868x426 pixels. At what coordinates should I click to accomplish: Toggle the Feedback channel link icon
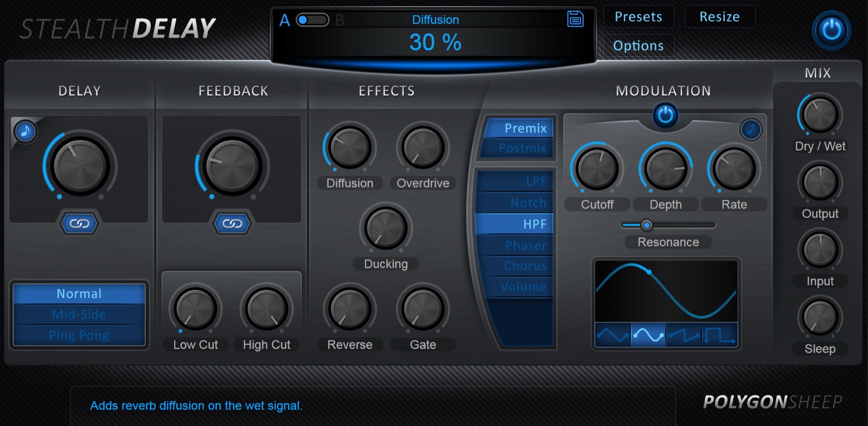tap(232, 224)
